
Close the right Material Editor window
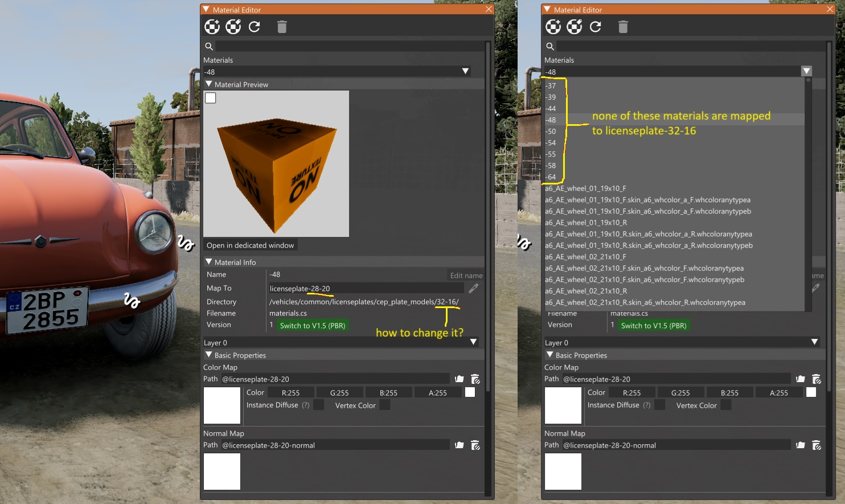tap(830, 10)
